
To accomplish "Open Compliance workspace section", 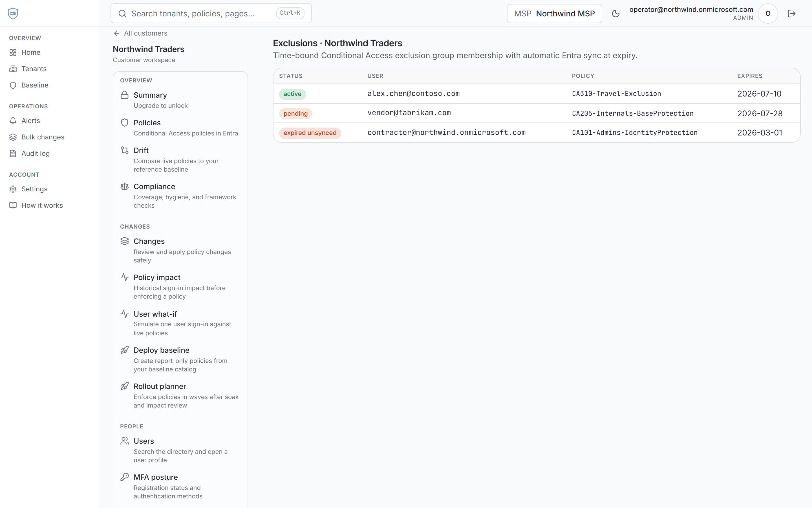I will point(180,196).
